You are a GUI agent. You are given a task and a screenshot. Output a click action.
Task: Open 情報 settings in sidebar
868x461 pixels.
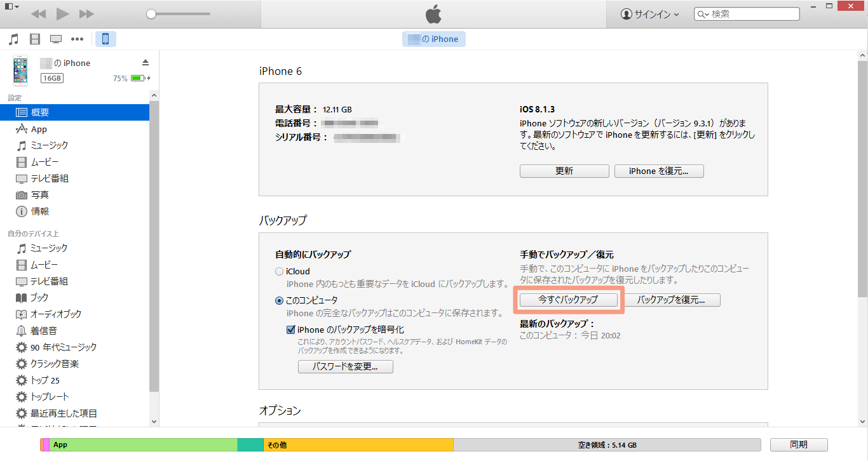point(74,211)
